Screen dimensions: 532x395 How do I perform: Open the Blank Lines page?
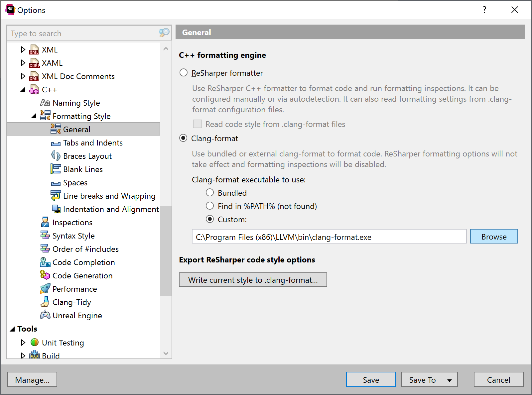(83, 169)
